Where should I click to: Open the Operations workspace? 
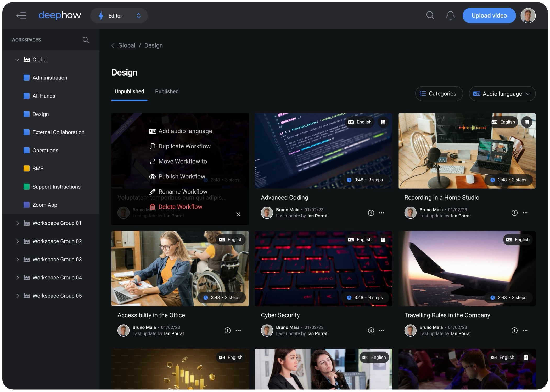click(51, 151)
